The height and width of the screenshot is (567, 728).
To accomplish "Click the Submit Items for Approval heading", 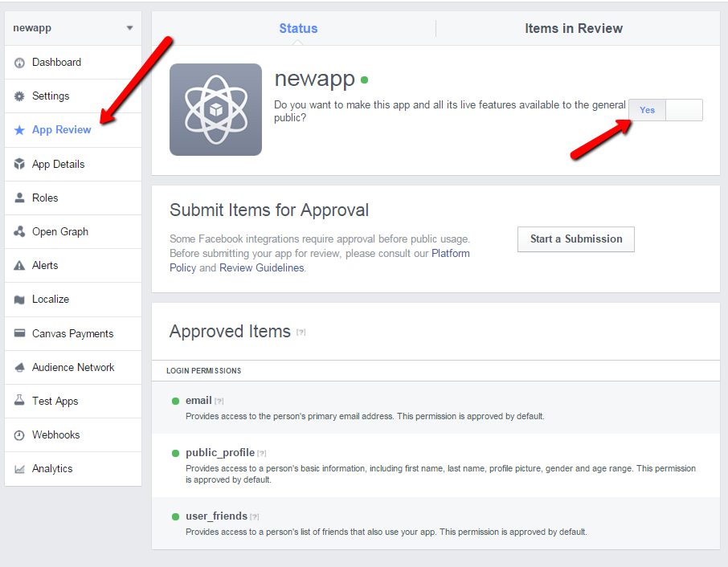I will pyautogui.click(x=269, y=210).
